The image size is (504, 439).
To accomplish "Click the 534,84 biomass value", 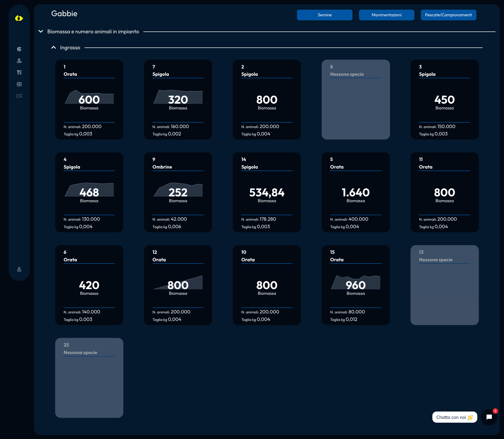I will click(x=267, y=193).
